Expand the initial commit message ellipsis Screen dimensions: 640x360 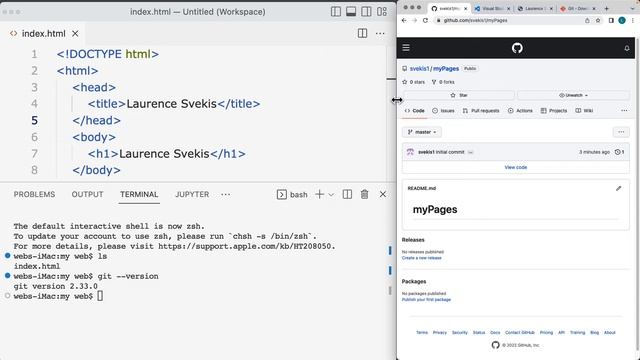click(x=471, y=152)
